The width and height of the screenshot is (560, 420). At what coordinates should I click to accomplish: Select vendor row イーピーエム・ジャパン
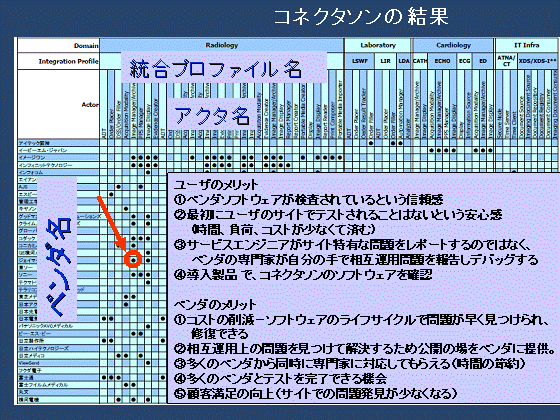click(x=59, y=150)
